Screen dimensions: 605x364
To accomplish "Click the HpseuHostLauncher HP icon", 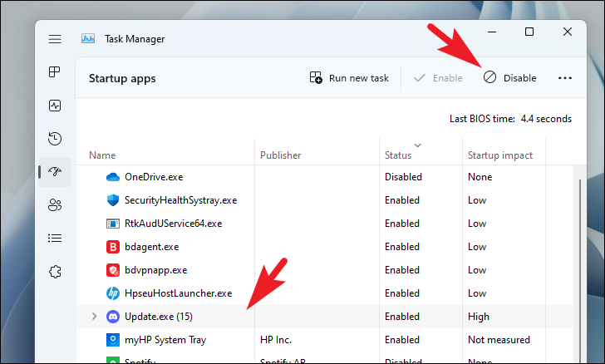I will (x=113, y=293).
